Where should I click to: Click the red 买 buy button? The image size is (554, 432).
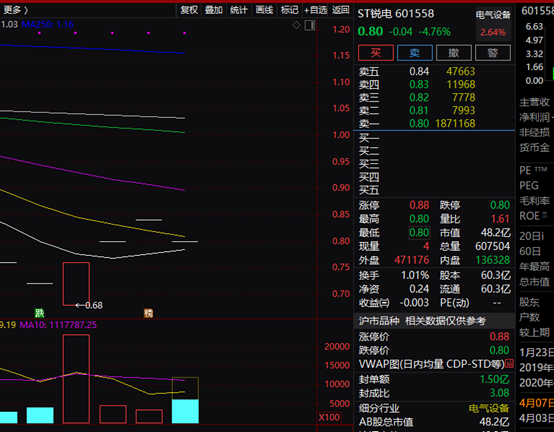pyautogui.click(x=376, y=53)
